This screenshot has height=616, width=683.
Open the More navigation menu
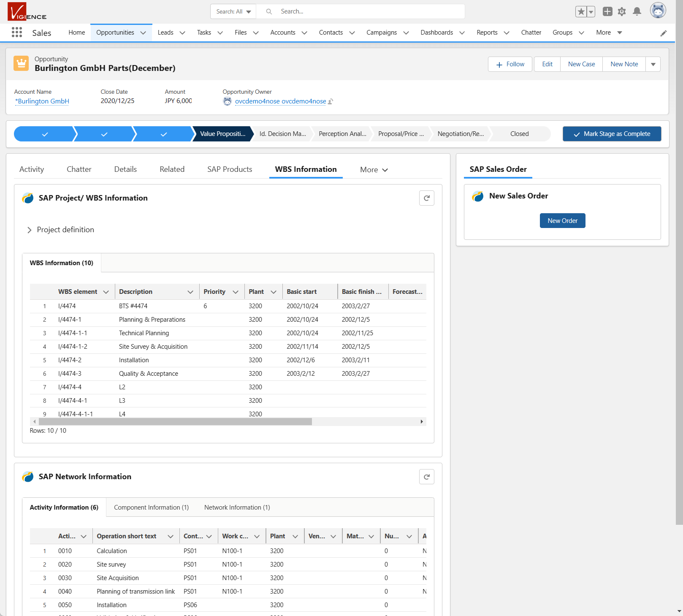click(609, 33)
